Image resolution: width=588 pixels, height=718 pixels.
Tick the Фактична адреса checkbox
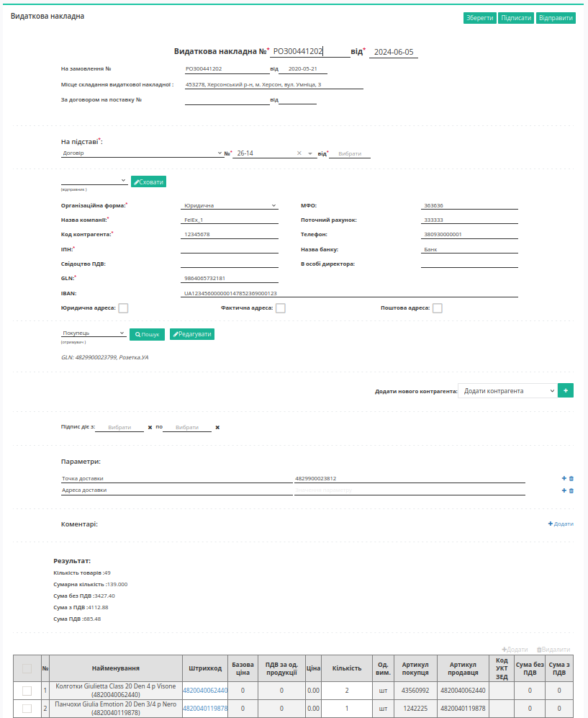point(281,308)
